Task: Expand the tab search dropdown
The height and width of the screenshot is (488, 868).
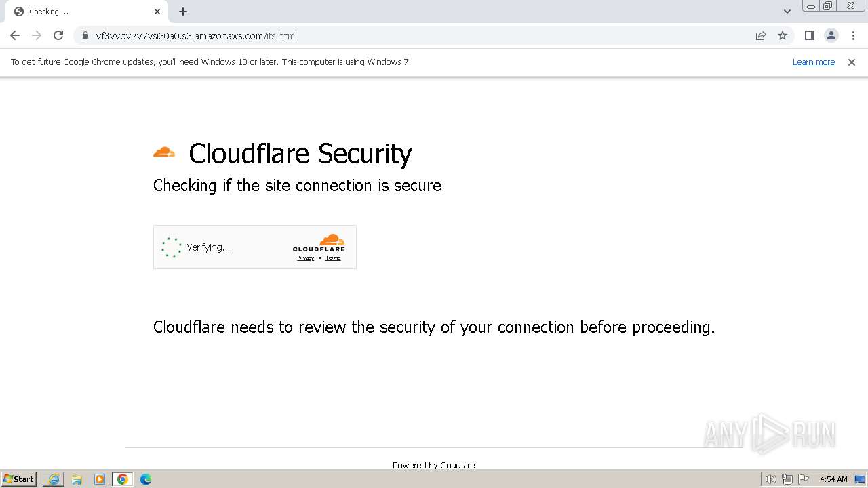Action: click(x=787, y=12)
